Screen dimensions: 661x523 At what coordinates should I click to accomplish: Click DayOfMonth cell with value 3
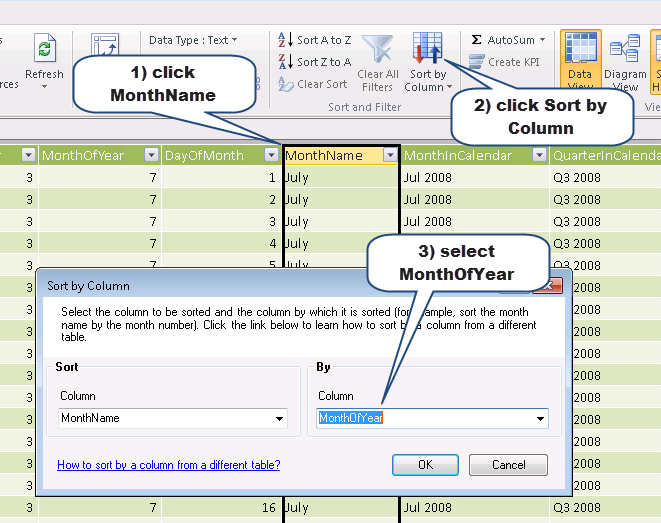click(221, 222)
